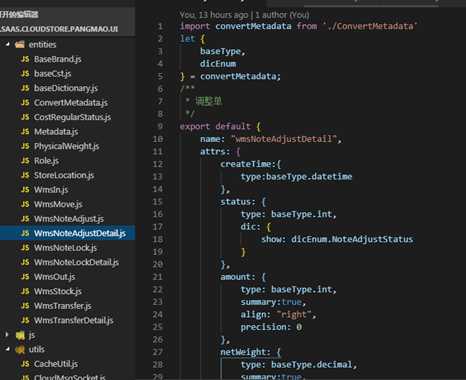
Task: Click JS icon beside WmsOut.js
Action: tap(25, 277)
